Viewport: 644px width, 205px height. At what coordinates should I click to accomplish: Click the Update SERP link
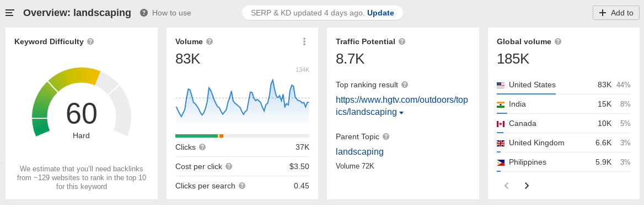pos(381,13)
